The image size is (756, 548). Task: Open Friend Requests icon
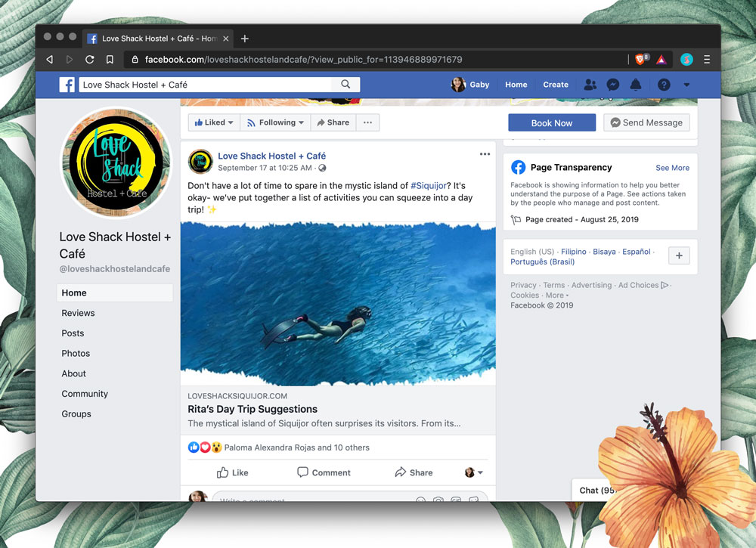[x=590, y=85]
